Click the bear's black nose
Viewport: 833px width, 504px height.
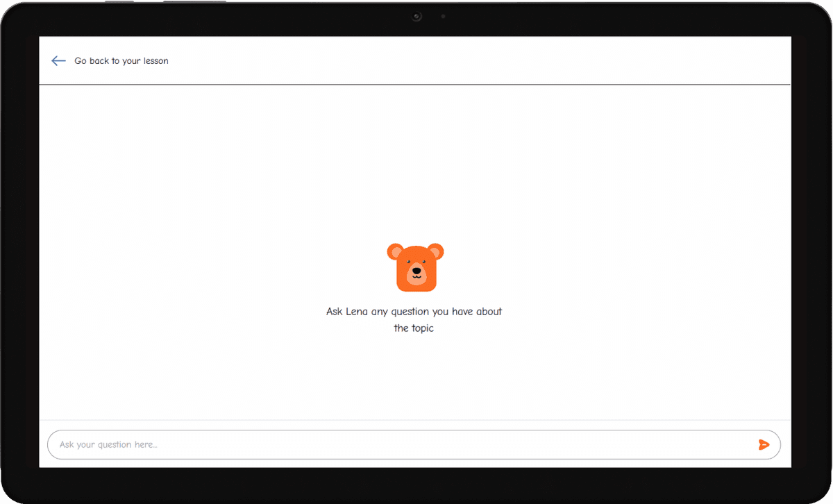coord(416,271)
